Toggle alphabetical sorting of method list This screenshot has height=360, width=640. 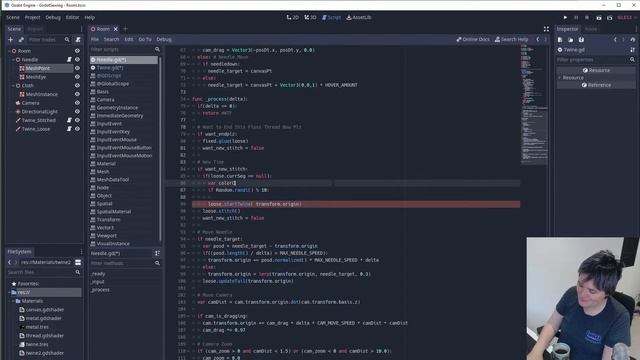pyautogui.click(x=157, y=253)
